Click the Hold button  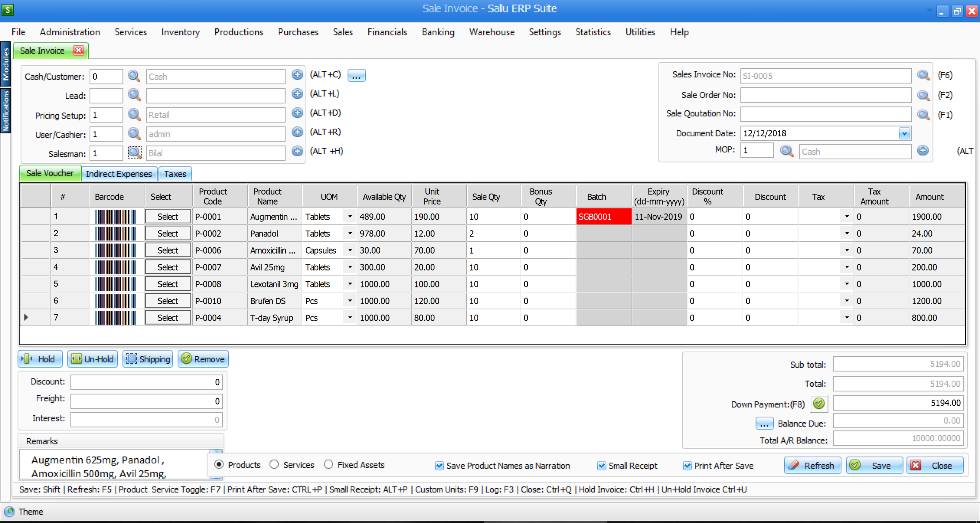click(40, 359)
